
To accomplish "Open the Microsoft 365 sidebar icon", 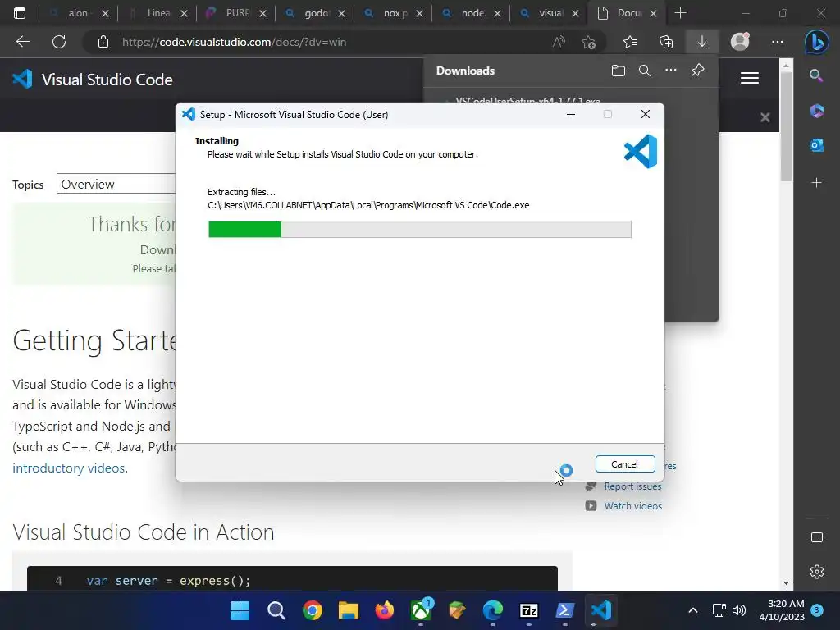I will pyautogui.click(x=816, y=111).
